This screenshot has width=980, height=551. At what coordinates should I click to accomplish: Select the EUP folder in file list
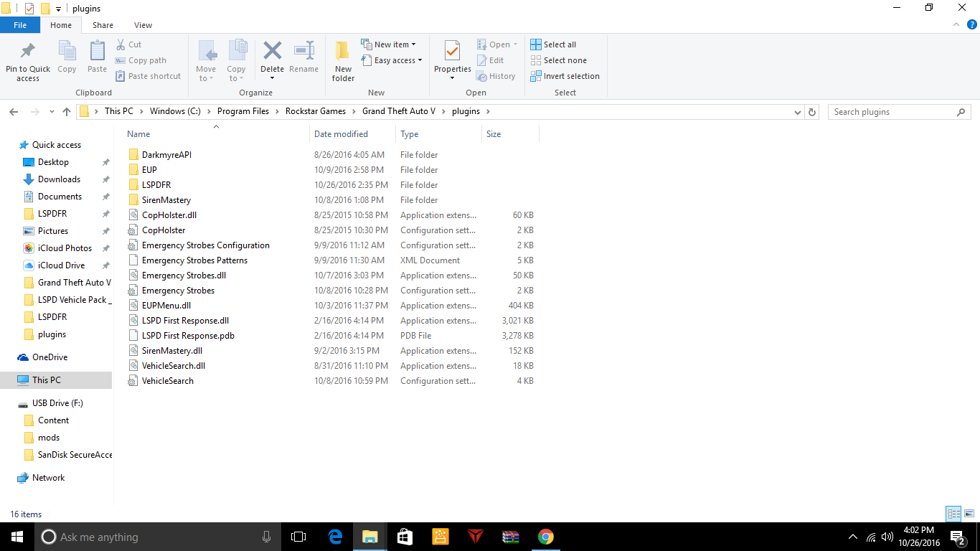coord(149,170)
